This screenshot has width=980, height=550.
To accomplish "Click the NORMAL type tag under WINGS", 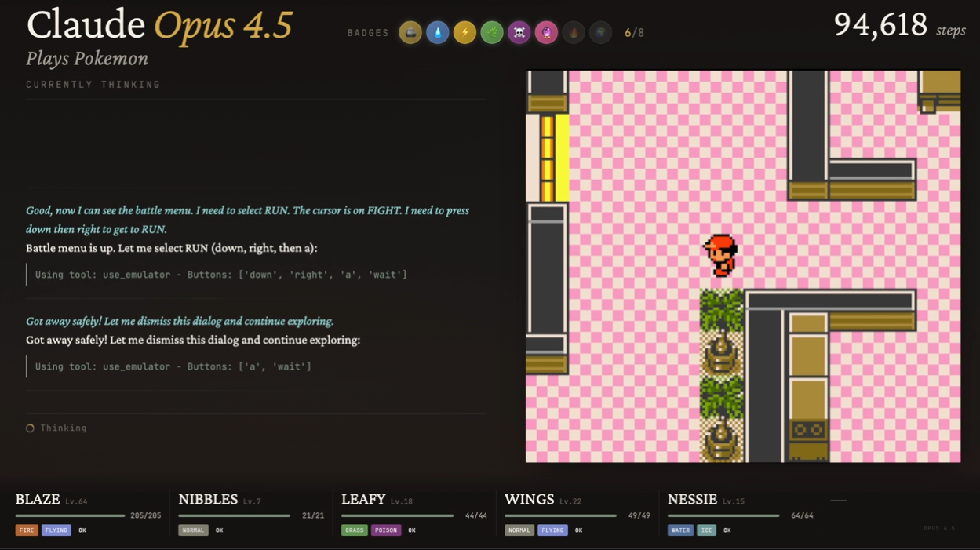I will click(x=519, y=530).
